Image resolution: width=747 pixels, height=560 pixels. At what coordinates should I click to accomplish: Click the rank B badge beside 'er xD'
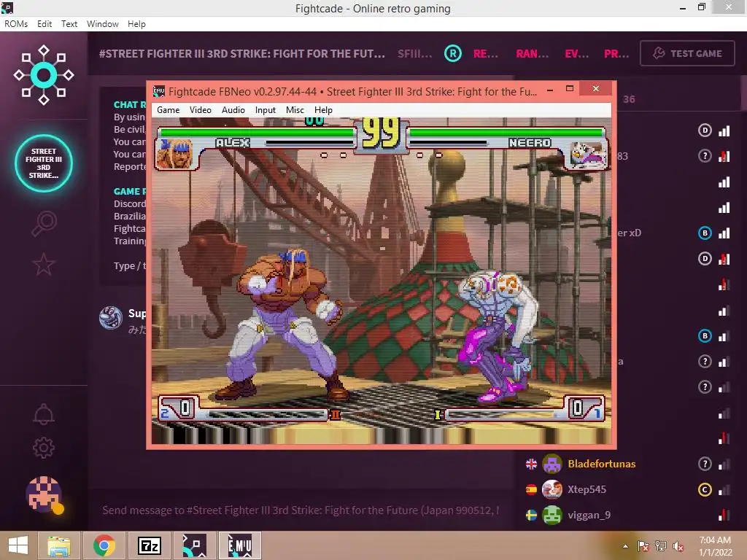point(705,233)
